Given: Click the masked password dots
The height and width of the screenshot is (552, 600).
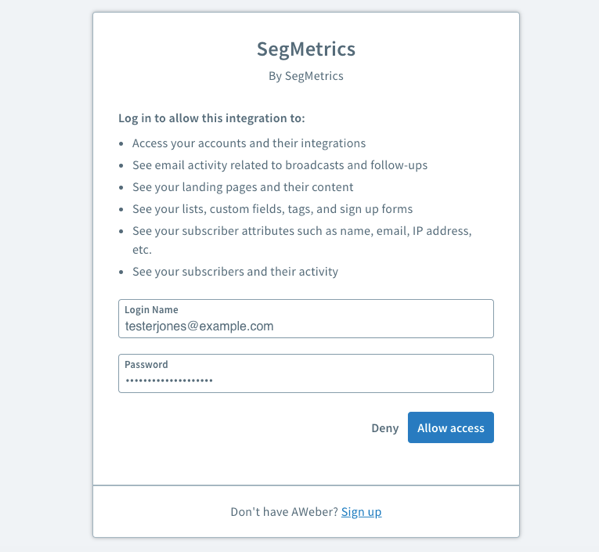Looking at the screenshot, I should [x=169, y=381].
